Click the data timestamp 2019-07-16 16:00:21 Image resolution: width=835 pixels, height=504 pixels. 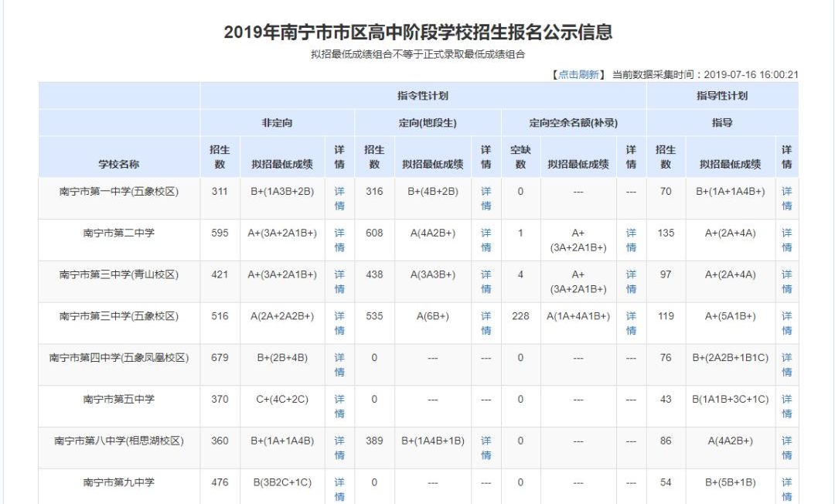[x=751, y=74]
